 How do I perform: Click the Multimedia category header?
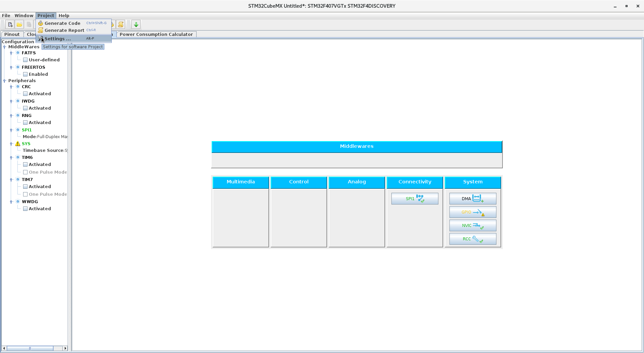[x=241, y=182]
